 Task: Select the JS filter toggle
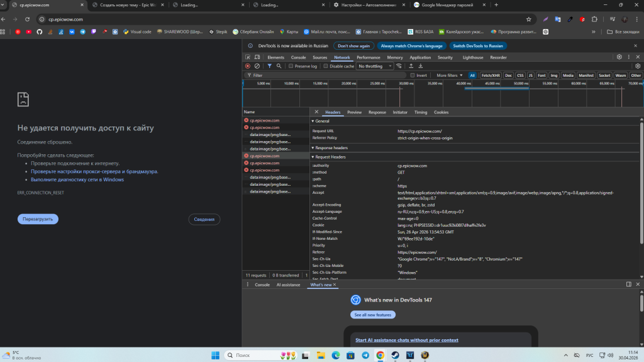tap(530, 76)
